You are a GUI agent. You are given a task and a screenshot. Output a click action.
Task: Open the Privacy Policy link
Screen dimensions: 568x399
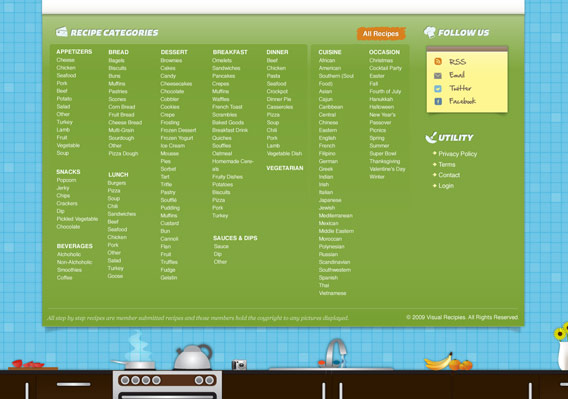pyautogui.click(x=458, y=154)
